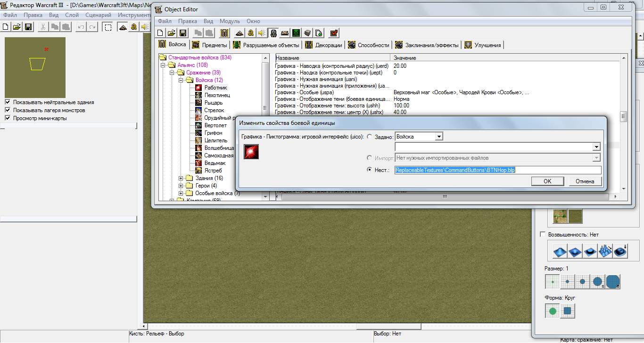Switch to the Предметы tab
The width and height of the screenshot is (644, 343).
click(x=210, y=45)
